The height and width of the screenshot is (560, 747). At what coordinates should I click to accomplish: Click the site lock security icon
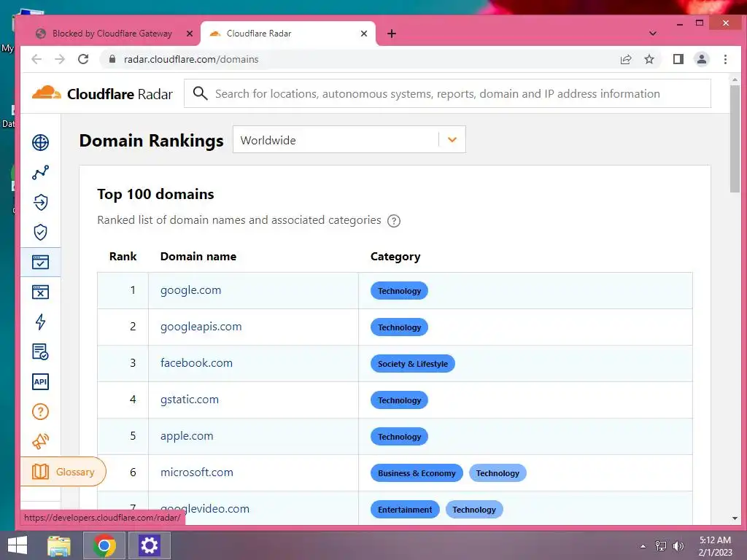coord(112,59)
